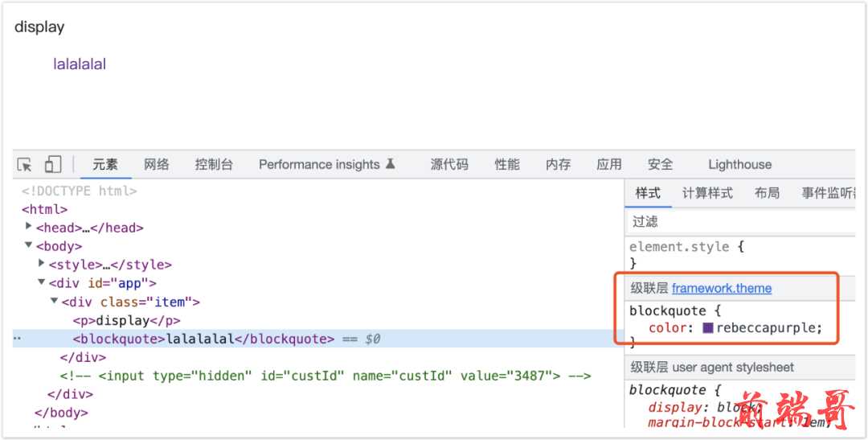This screenshot has height=440, width=868.
Task: Expand the style element node
Action: tap(42, 263)
